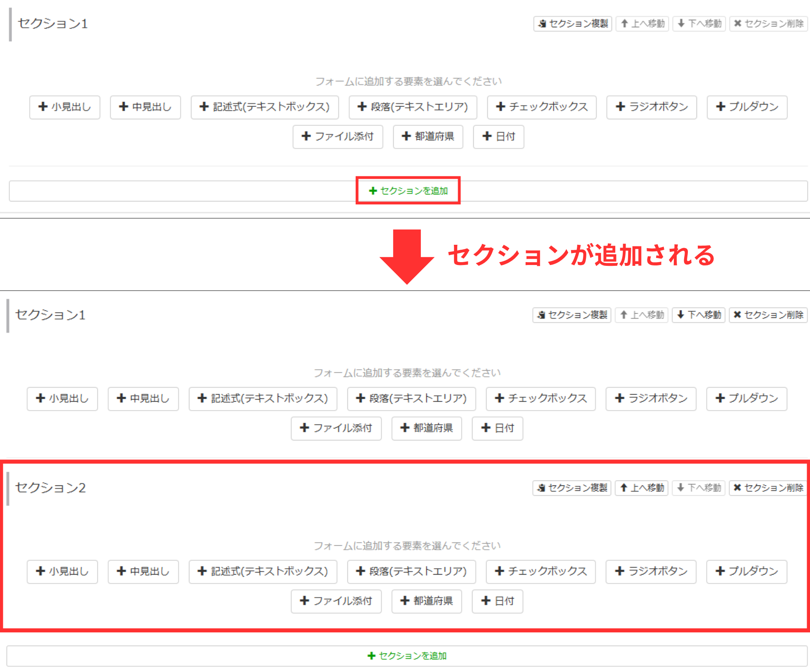Click セクションを追加 inside the red outline
810x672 pixels.
click(x=408, y=191)
